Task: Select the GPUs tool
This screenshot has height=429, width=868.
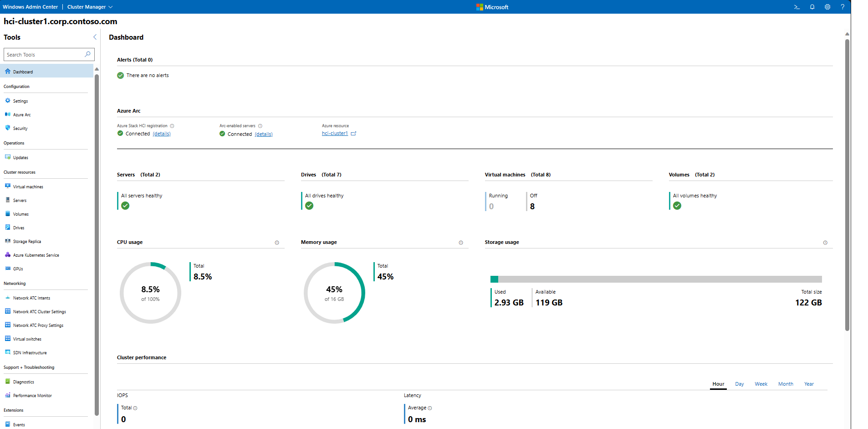Action: (x=19, y=269)
